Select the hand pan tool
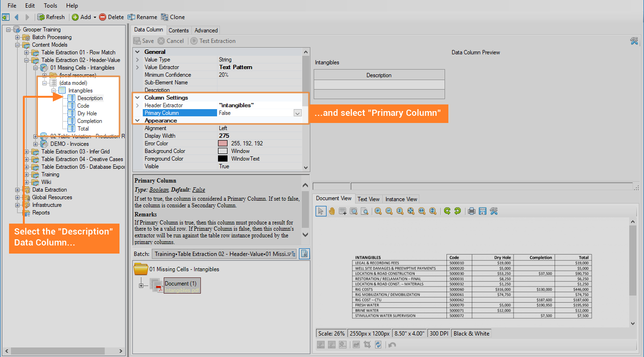 (x=332, y=211)
